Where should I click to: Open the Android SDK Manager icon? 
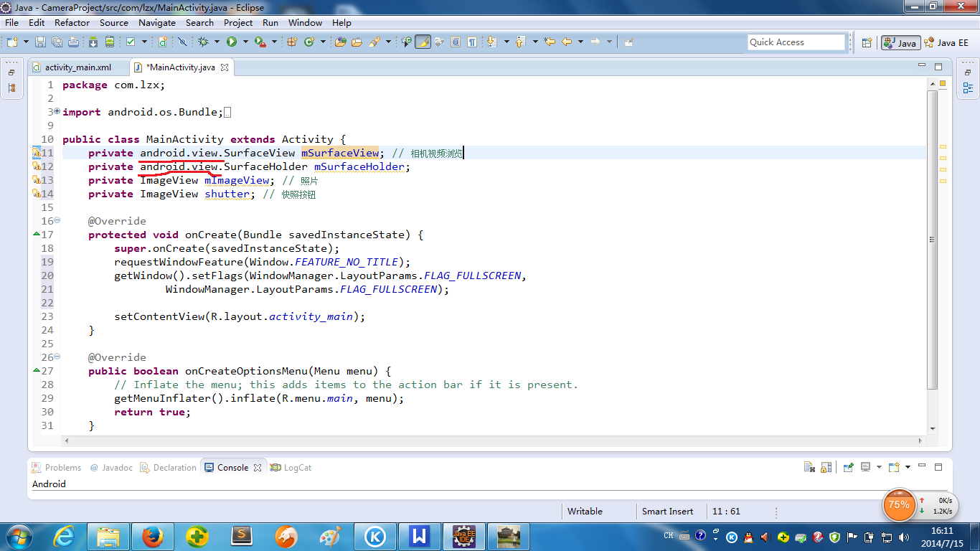coord(93,42)
